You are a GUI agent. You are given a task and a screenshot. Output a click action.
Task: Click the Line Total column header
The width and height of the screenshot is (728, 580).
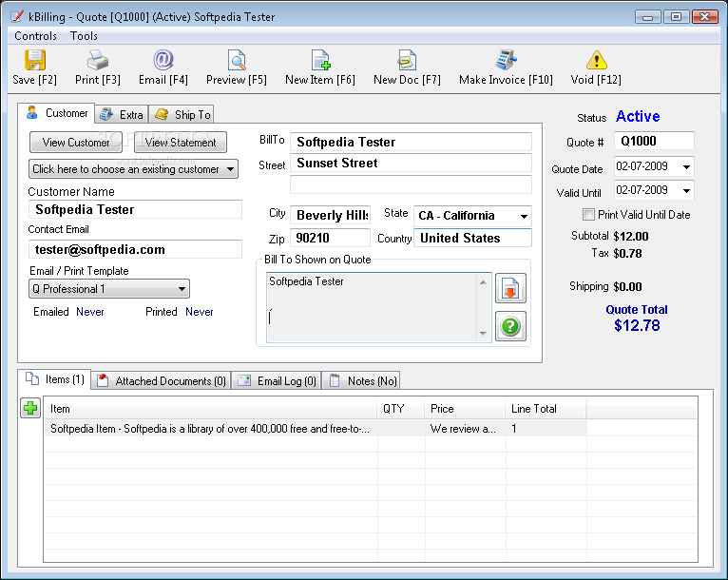coord(546,409)
